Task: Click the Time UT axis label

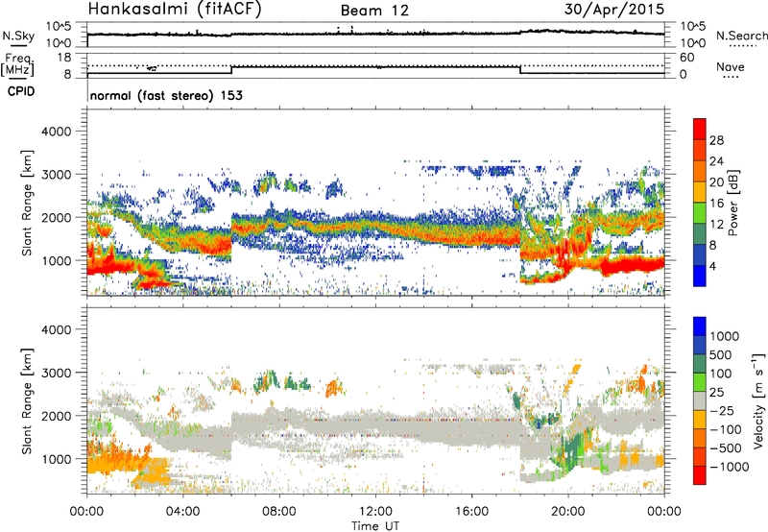Action: click(x=374, y=526)
